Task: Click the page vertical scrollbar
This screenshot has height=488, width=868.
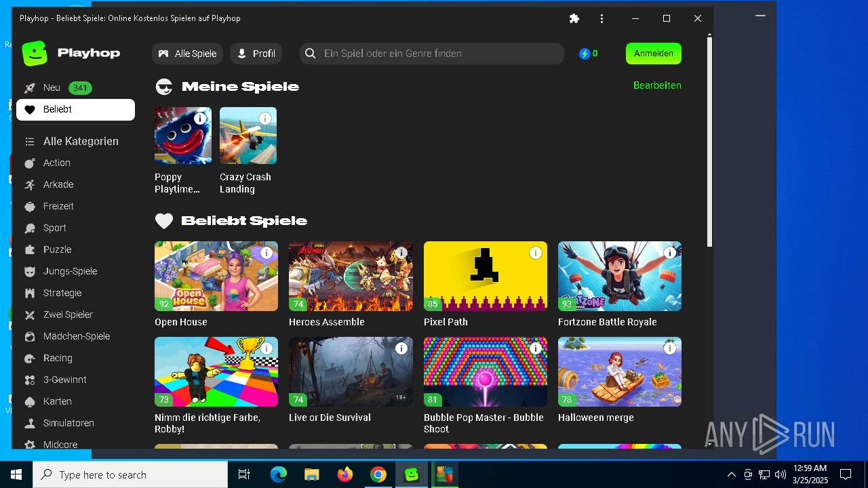Action: click(x=709, y=142)
